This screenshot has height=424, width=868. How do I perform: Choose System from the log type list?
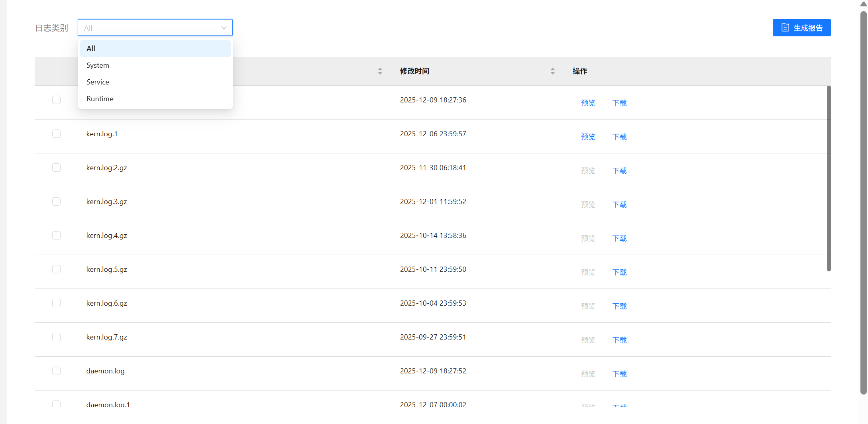(98, 65)
